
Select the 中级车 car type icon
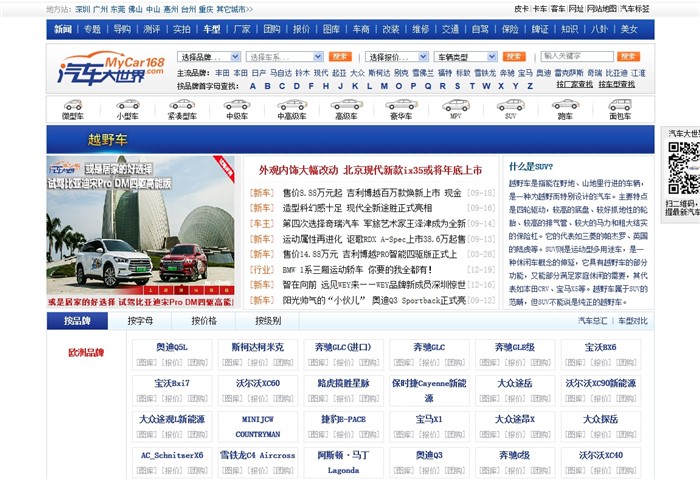click(237, 110)
